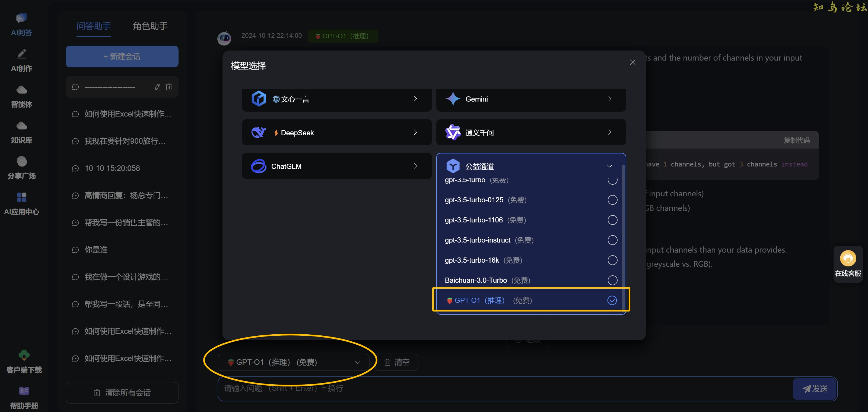Click the Baichuan-3.0-Turbo (免费) label
Viewport: 868px width, 412px height.
(487, 281)
